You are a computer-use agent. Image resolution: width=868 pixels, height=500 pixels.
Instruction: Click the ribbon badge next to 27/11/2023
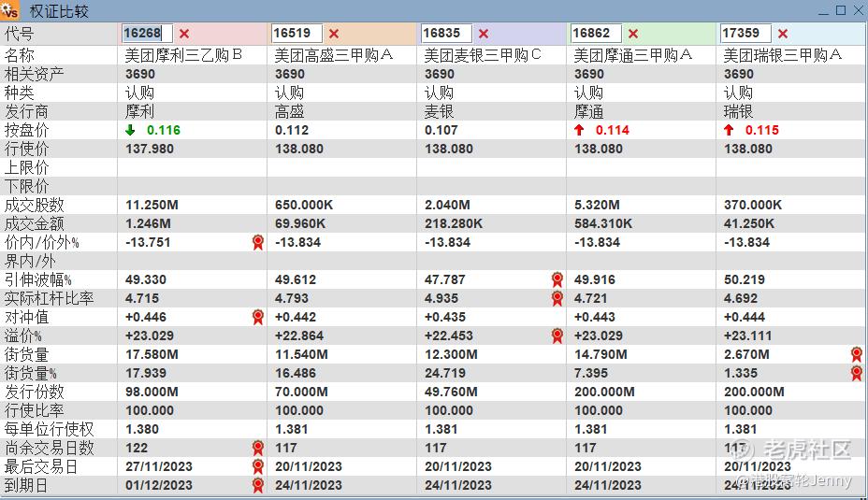pos(258,466)
